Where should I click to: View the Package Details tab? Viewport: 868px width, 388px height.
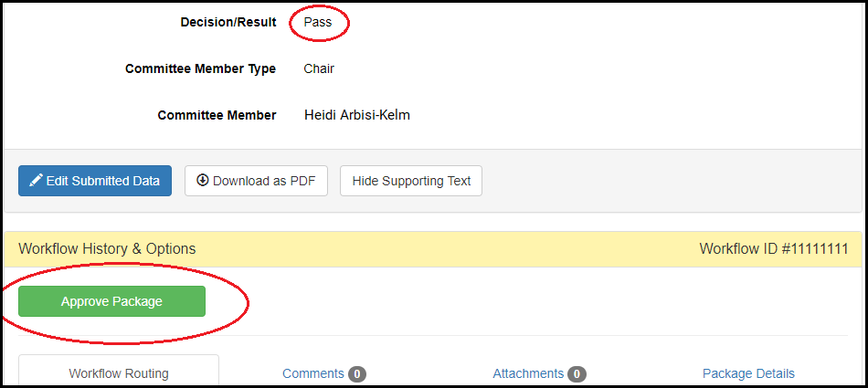(748, 373)
